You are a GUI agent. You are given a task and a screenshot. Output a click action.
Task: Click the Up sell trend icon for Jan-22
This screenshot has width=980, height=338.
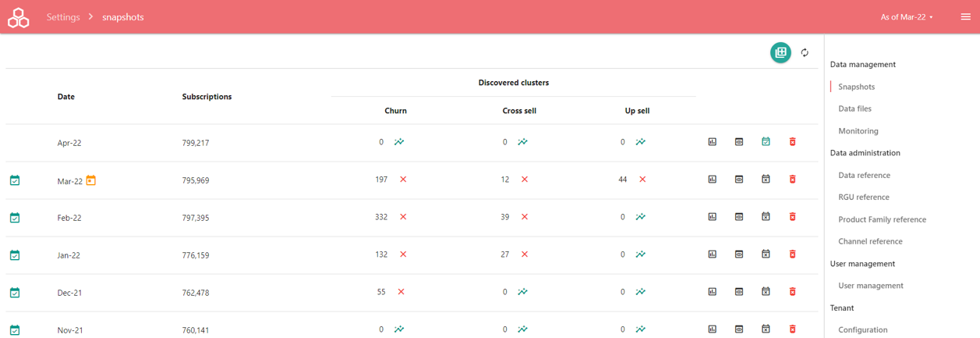pyautogui.click(x=640, y=254)
